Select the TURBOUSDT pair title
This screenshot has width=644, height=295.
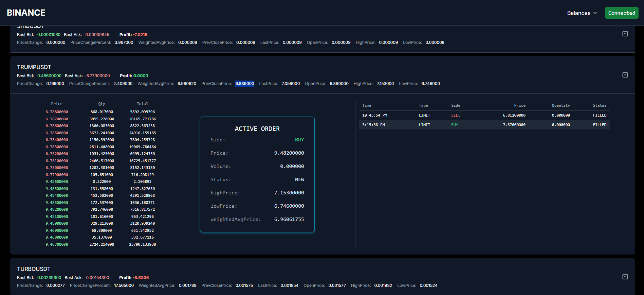point(34,269)
